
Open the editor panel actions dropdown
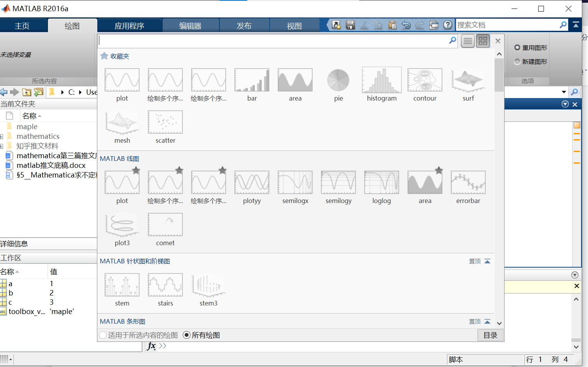[565, 104]
